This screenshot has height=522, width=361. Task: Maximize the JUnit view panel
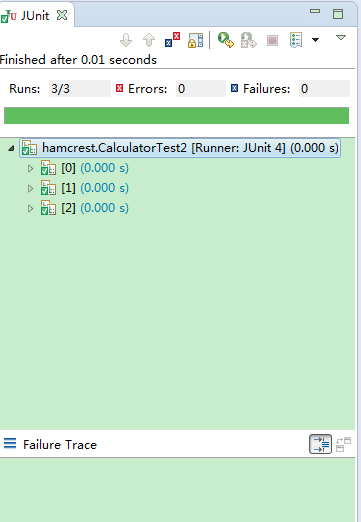338,14
